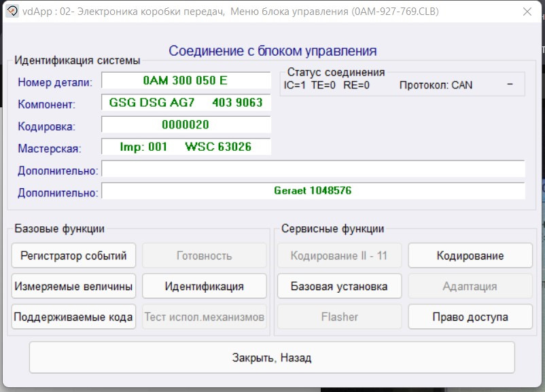This screenshot has width=545, height=392.
Task: Click the dash indicator beside Протокол: CAN
Action: [510, 84]
